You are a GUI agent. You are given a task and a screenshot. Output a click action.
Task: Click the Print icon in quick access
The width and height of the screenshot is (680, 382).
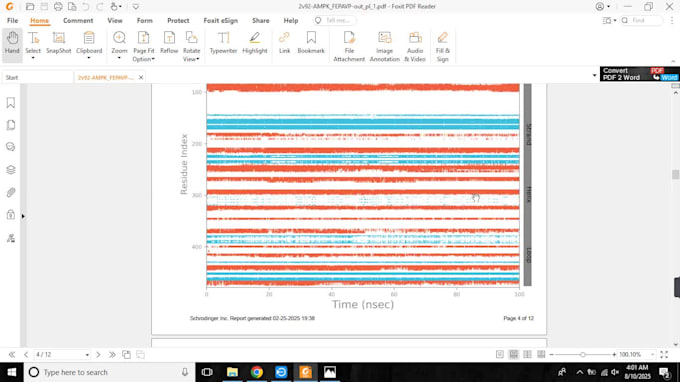point(58,7)
